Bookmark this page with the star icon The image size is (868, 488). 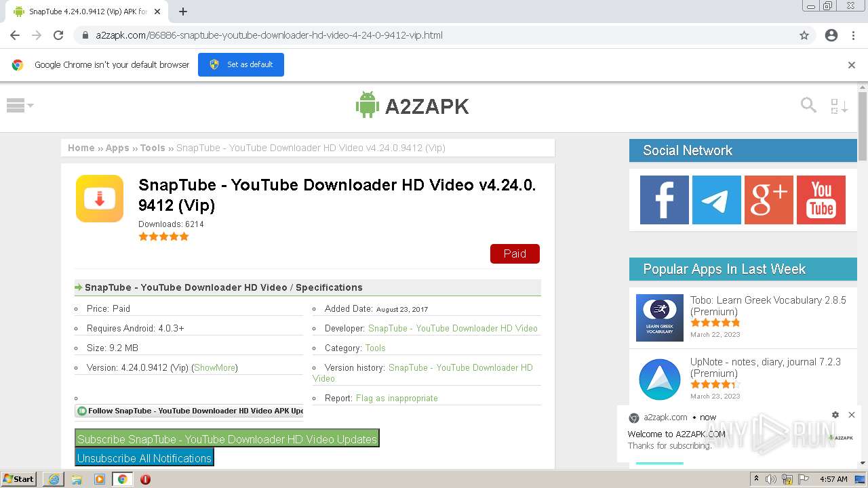pos(804,35)
